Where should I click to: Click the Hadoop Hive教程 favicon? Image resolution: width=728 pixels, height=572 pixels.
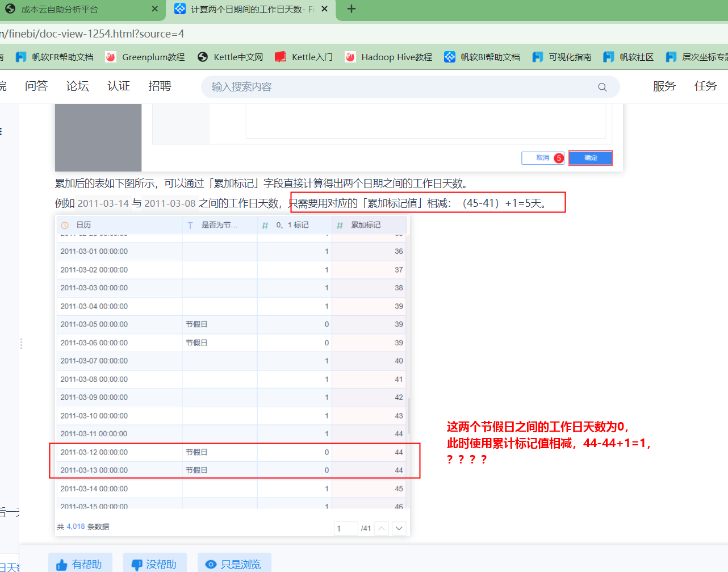(350, 57)
